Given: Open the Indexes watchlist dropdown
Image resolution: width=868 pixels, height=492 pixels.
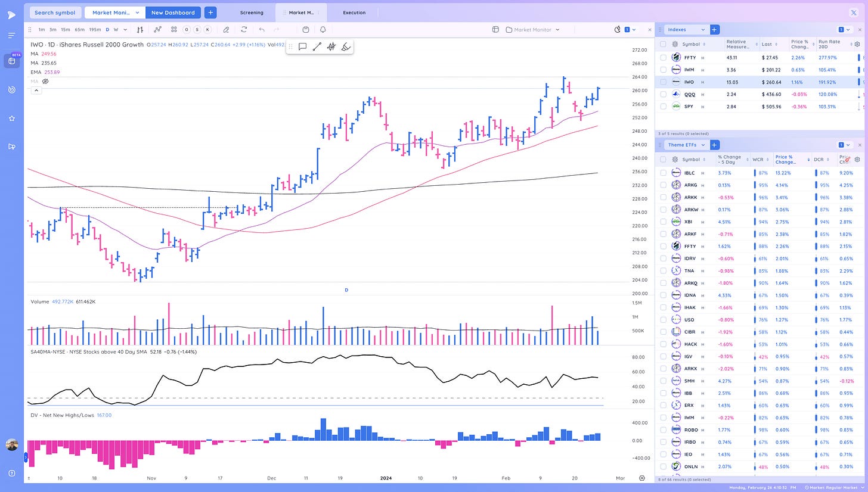Looking at the screenshot, I should pos(686,29).
